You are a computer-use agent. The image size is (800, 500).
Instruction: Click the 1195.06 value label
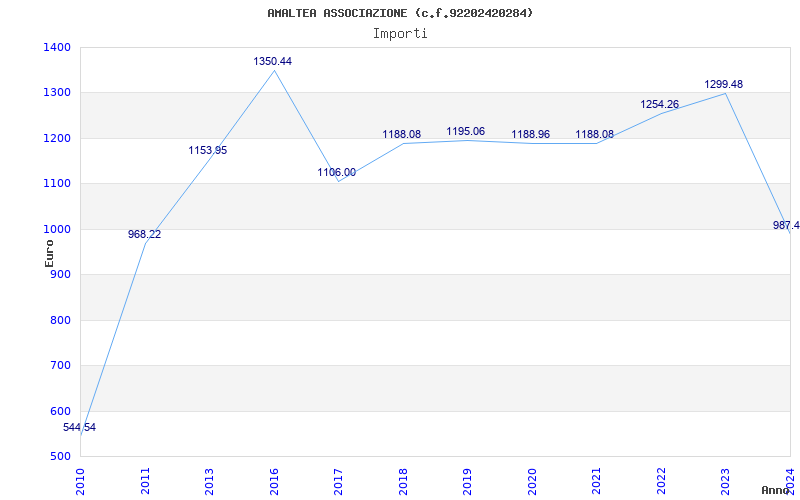pyautogui.click(x=465, y=132)
